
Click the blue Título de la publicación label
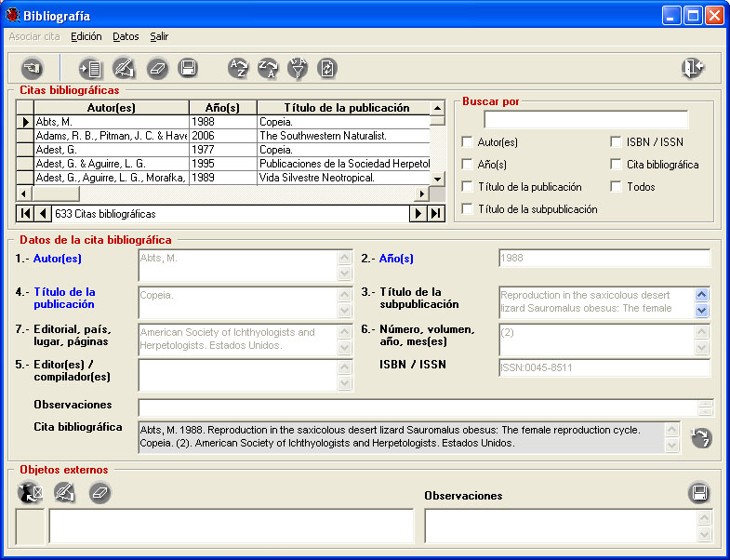pos(64,299)
